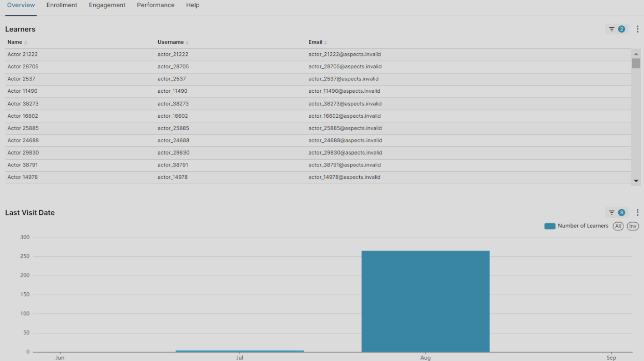Click the small Jul bar in chart
This screenshot has height=361, width=644.
click(x=240, y=351)
